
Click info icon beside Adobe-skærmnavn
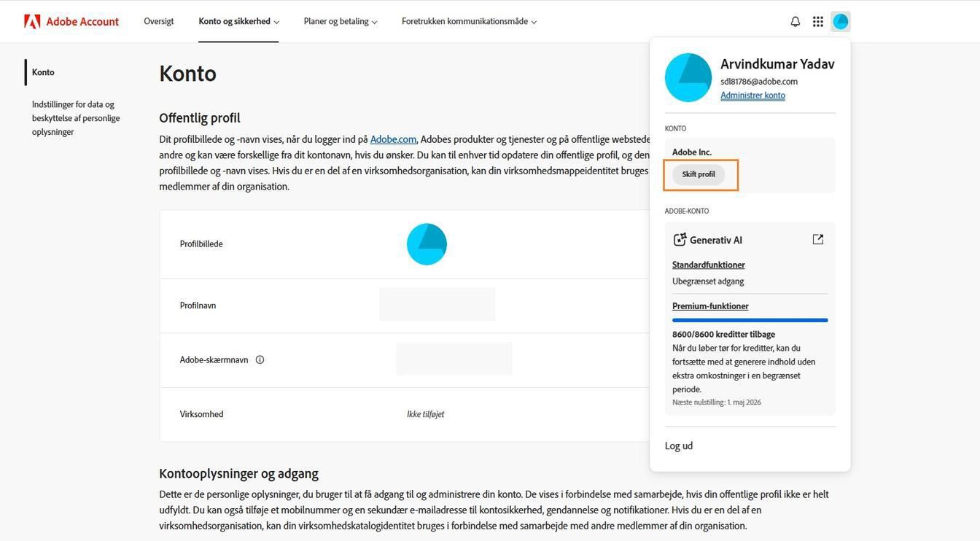[x=260, y=359]
